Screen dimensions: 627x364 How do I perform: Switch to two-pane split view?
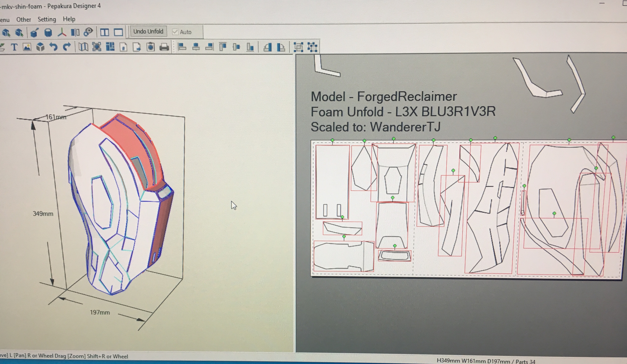[104, 32]
